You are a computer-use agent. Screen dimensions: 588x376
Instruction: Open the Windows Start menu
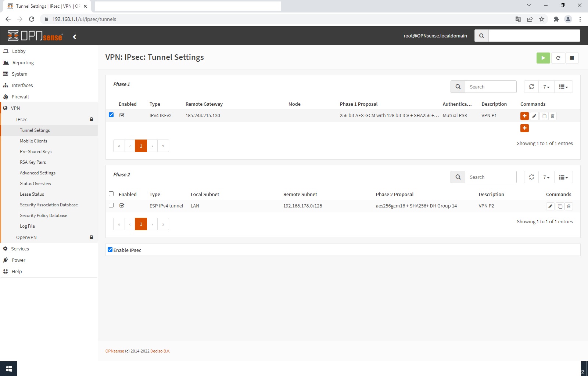click(9, 369)
